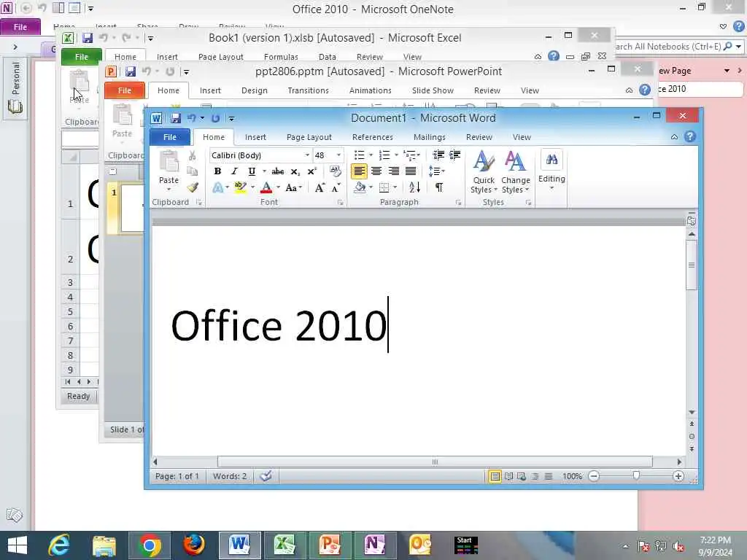The image size is (747, 560).
Task: Open Line Spacing dropdown in Word
Action: pos(437,171)
